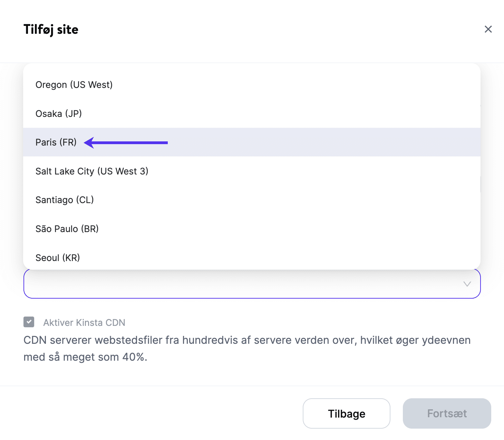Expand location list with the chevron arrow
Viewport: 504px width, 440px height.
(467, 284)
